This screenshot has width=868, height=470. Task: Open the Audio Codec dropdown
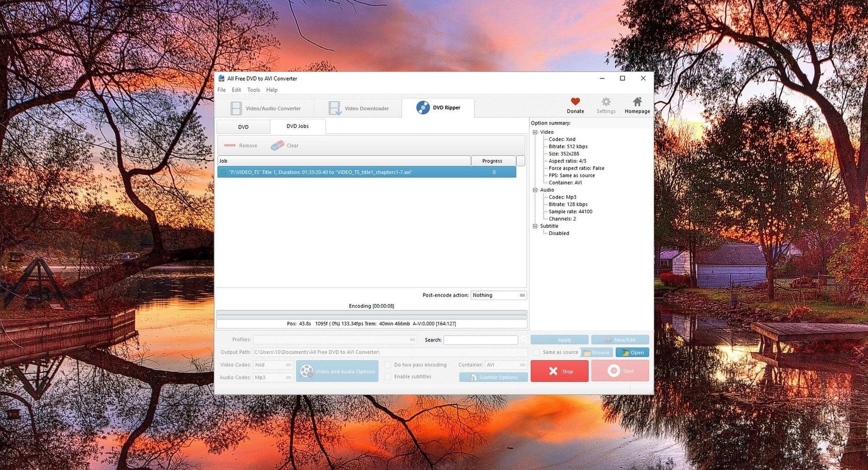pos(273,377)
